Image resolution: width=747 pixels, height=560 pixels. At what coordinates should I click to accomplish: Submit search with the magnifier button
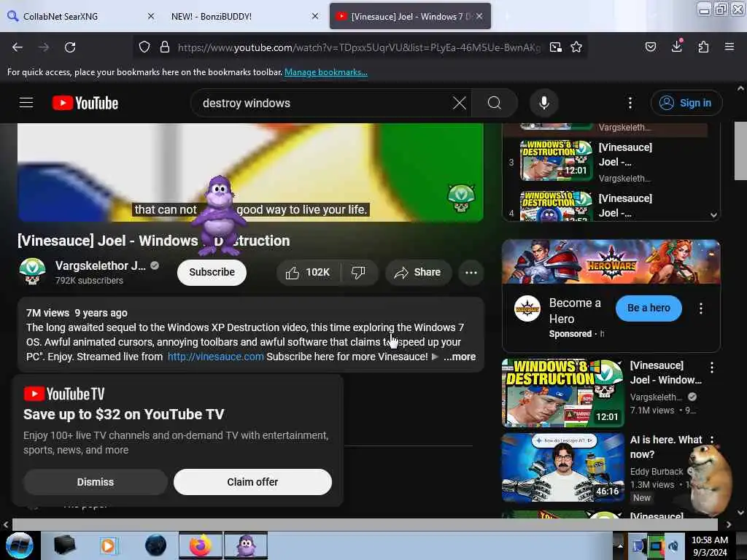[495, 103]
